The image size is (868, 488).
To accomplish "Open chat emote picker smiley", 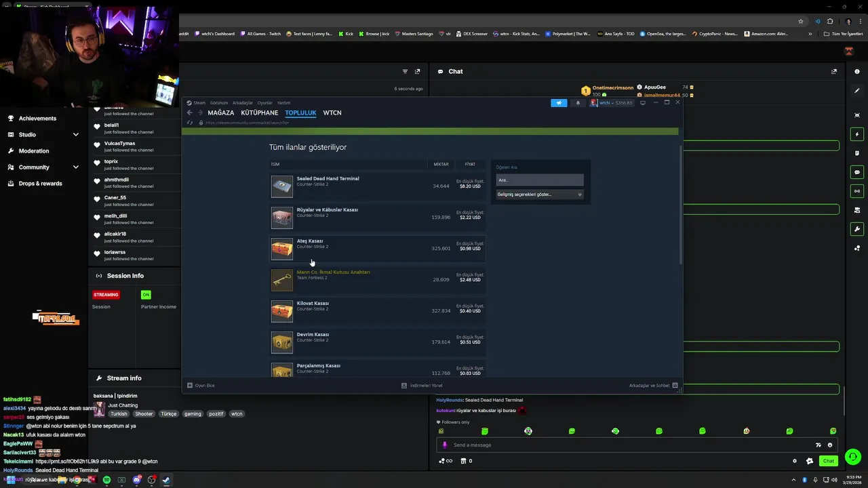I will click(830, 445).
